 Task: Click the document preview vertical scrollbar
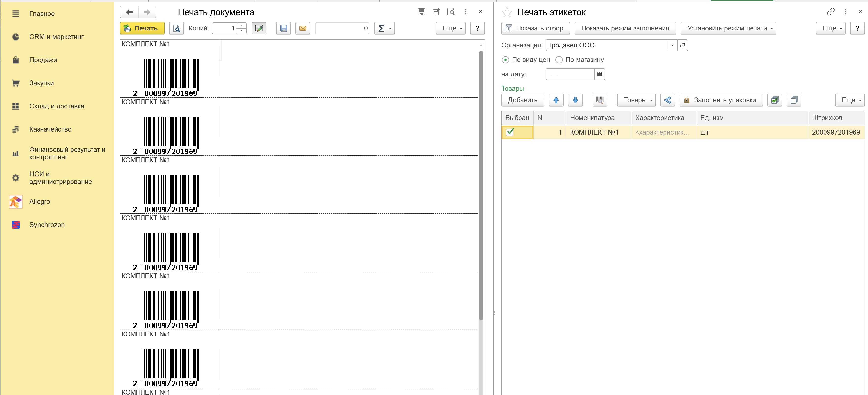click(x=481, y=185)
